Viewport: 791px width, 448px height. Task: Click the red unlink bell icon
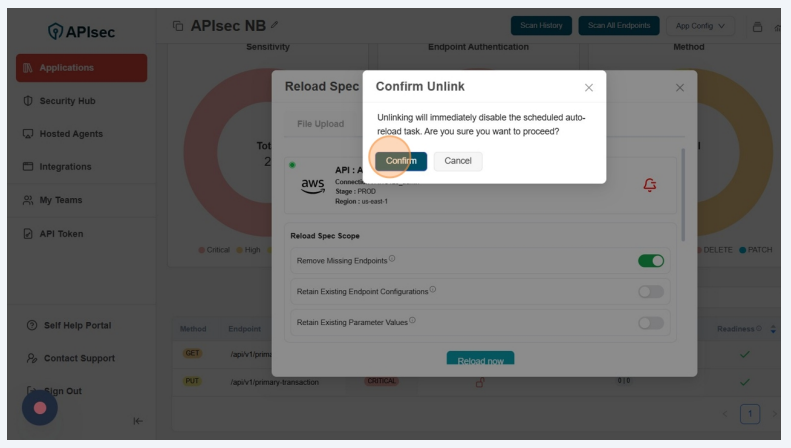pos(650,185)
